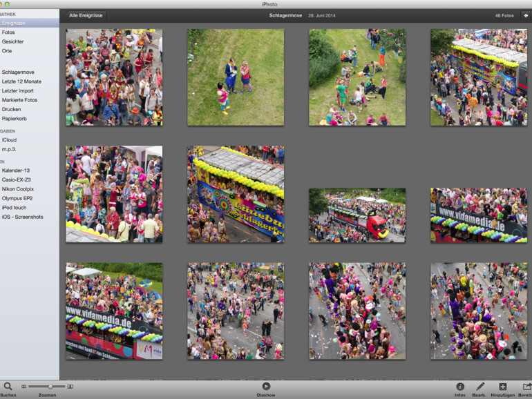This screenshot has height=399, width=532.
Task: Click the small zoom-out thumbnail icon
Action: pyautogui.click(x=23, y=387)
